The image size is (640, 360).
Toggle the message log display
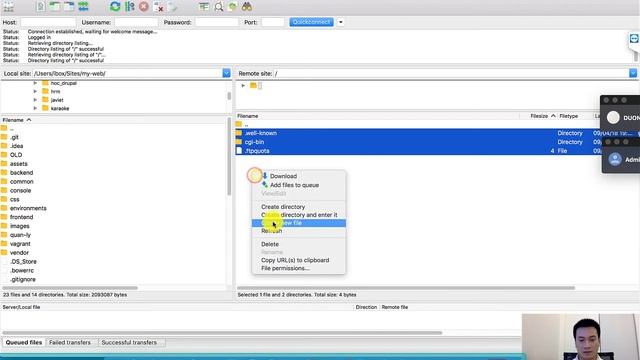pos(40,7)
